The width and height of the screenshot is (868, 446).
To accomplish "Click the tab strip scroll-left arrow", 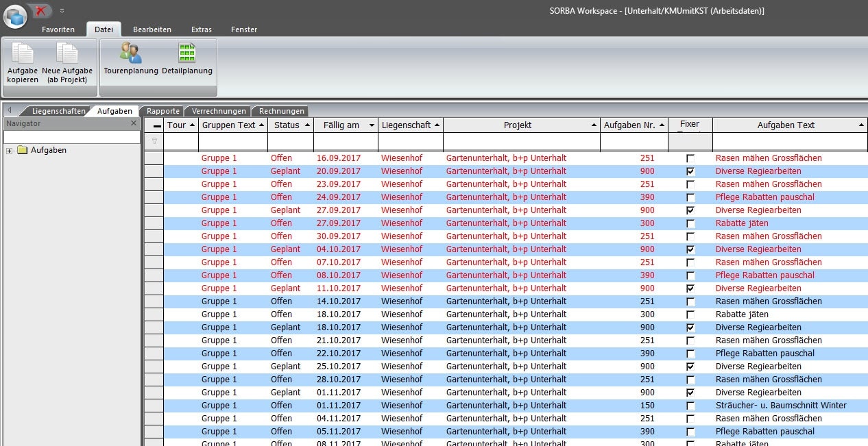I will (x=10, y=110).
